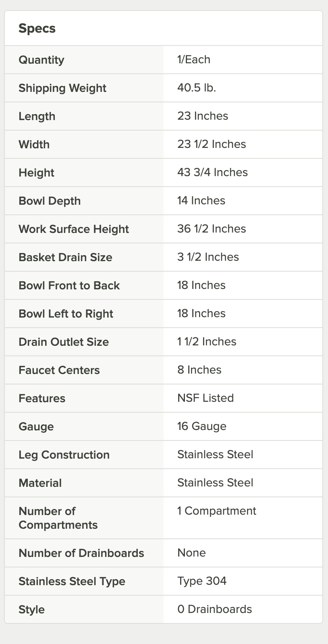The image size is (328, 644).
Task: Click the NSF Listed features value
Action: click(206, 398)
